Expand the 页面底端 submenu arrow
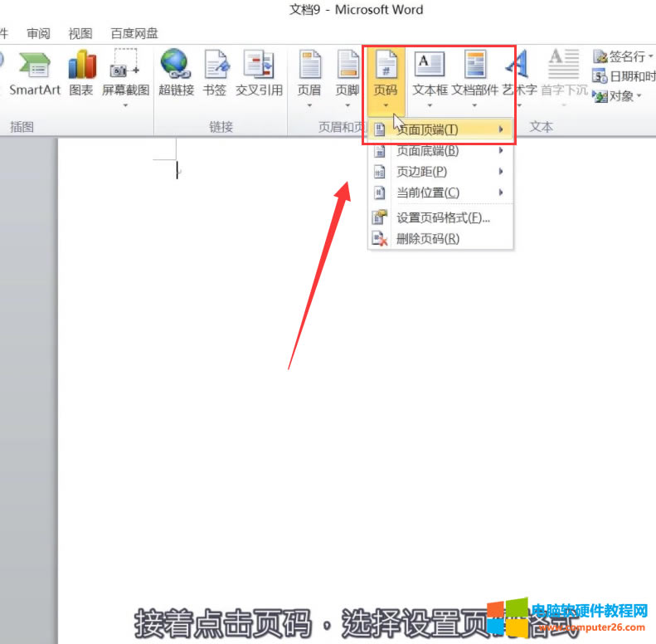Image resolution: width=656 pixels, height=644 pixels. pyautogui.click(x=501, y=150)
